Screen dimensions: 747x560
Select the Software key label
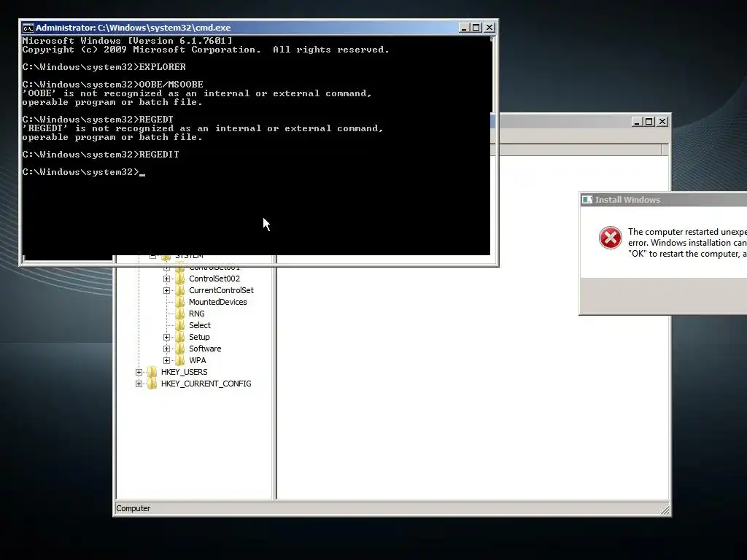coord(205,349)
